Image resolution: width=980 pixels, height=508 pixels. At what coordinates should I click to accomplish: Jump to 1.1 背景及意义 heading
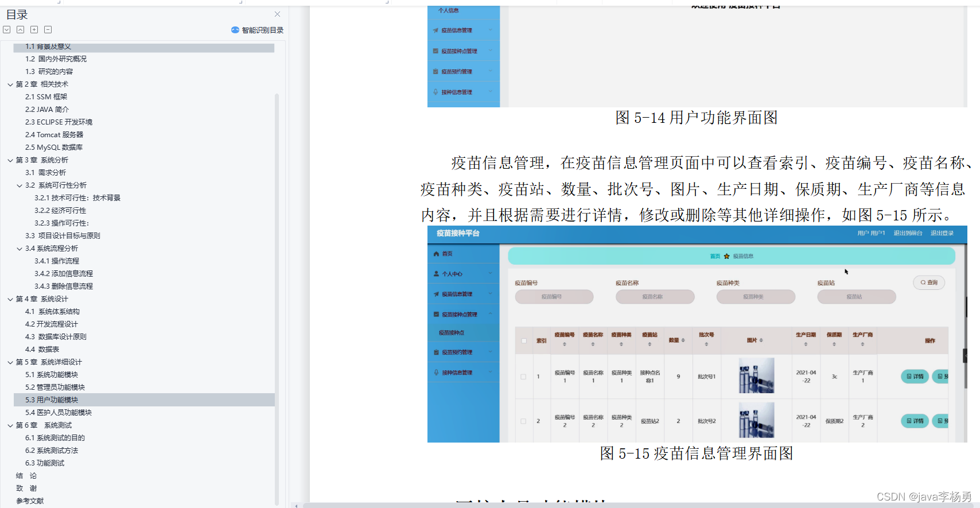[x=48, y=46]
